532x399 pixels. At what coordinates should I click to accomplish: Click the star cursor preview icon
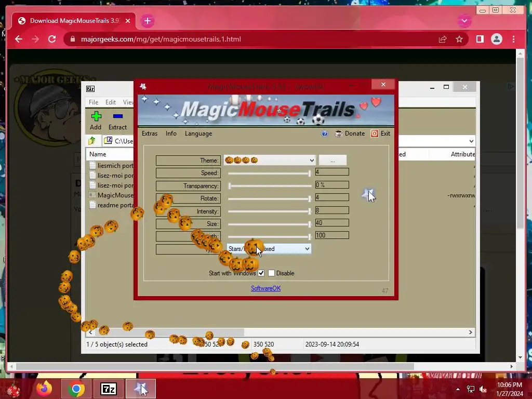click(x=369, y=195)
